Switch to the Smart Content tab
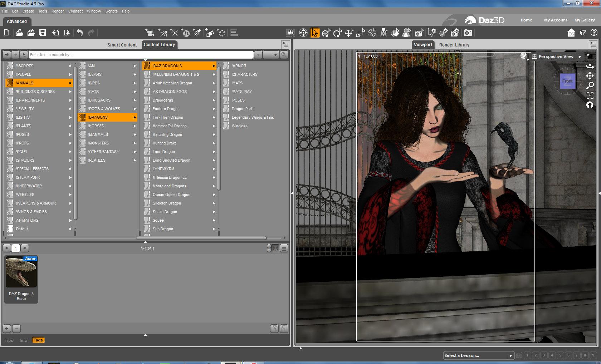This screenshot has width=601, height=364. pyautogui.click(x=122, y=45)
